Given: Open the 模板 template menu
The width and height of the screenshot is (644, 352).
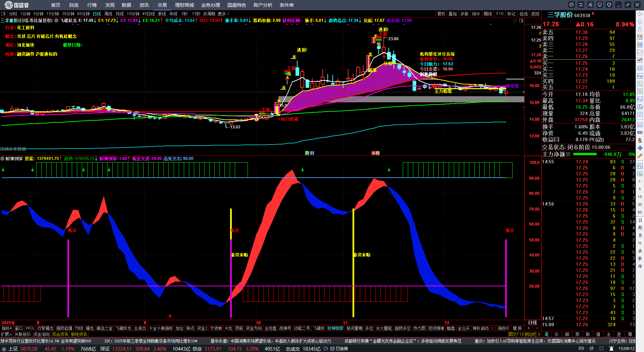Looking at the screenshot, I should point(517,328).
